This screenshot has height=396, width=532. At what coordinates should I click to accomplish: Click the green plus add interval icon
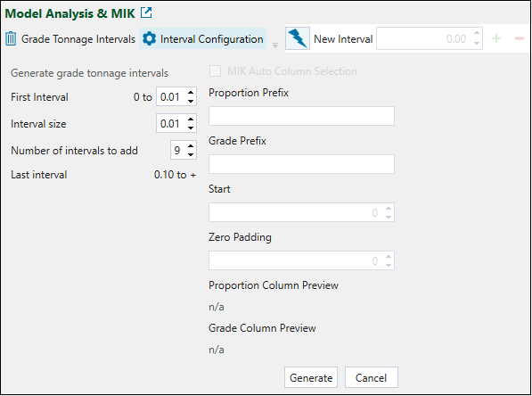pos(496,38)
